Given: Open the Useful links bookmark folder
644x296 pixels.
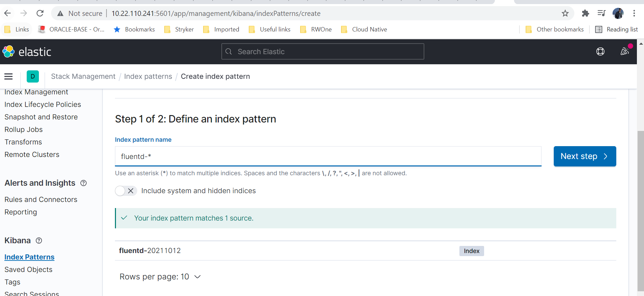Looking at the screenshot, I should tap(269, 29).
